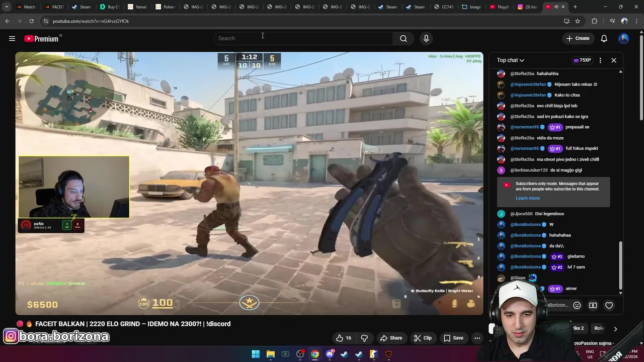The image size is (644, 362).
Task: Open OBS Studio from taskbar
Action: coord(300,354)
